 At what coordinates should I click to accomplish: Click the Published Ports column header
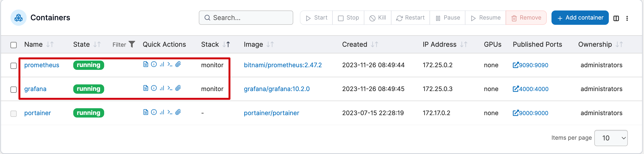point(537,44)
